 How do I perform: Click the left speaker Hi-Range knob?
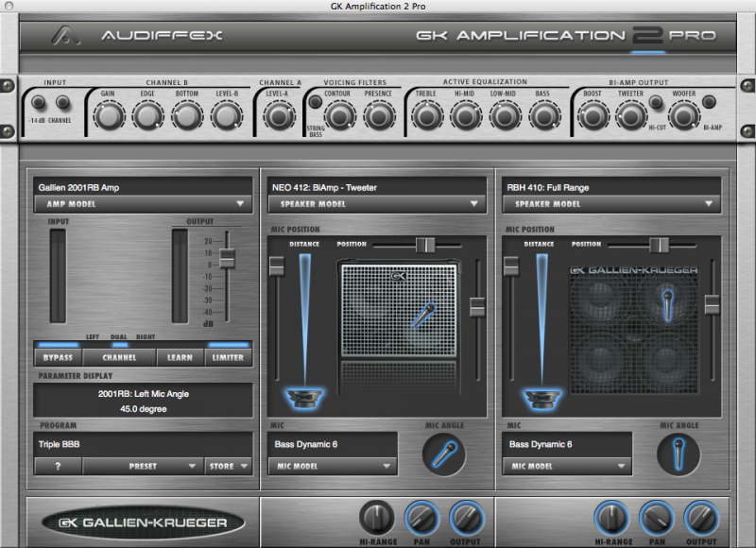pos(376,518)
